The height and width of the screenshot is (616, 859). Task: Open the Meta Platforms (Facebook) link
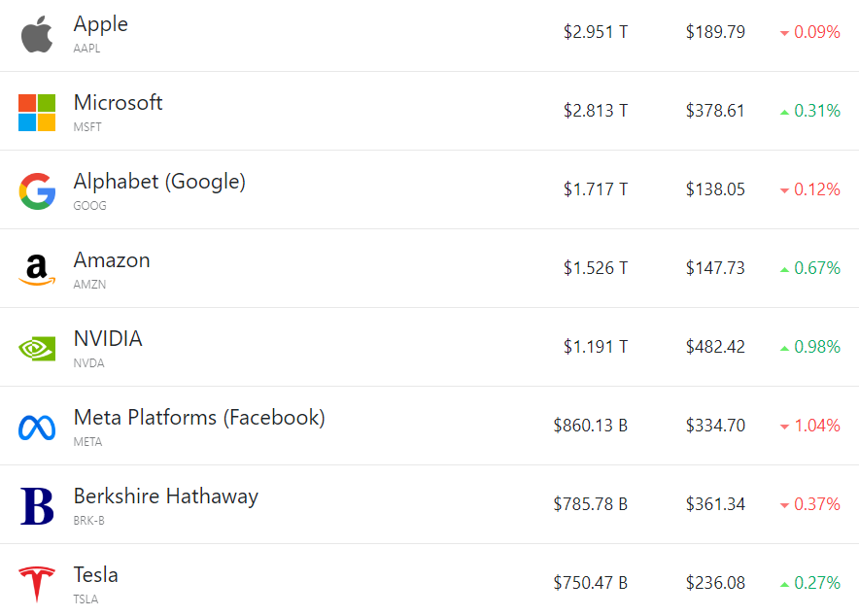pos(199,418)
